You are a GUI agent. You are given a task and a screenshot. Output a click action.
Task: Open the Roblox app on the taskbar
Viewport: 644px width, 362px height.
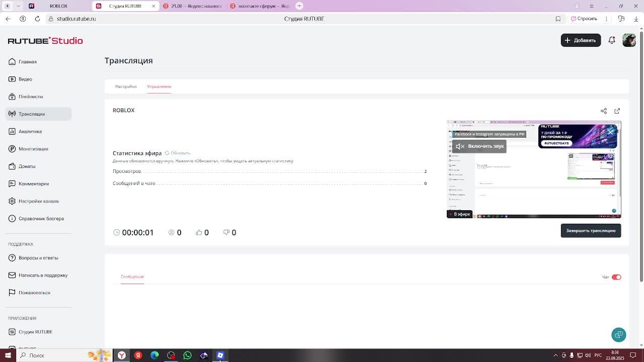tap(220, 355)
